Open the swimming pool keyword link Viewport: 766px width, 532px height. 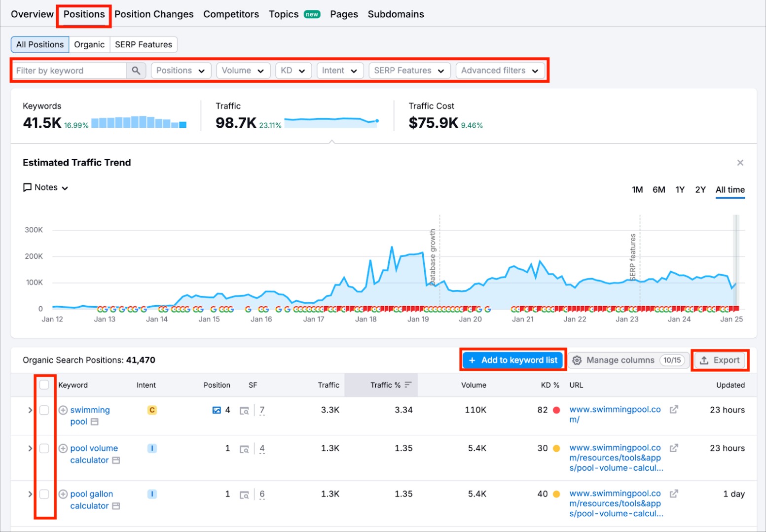pos(90,416)
